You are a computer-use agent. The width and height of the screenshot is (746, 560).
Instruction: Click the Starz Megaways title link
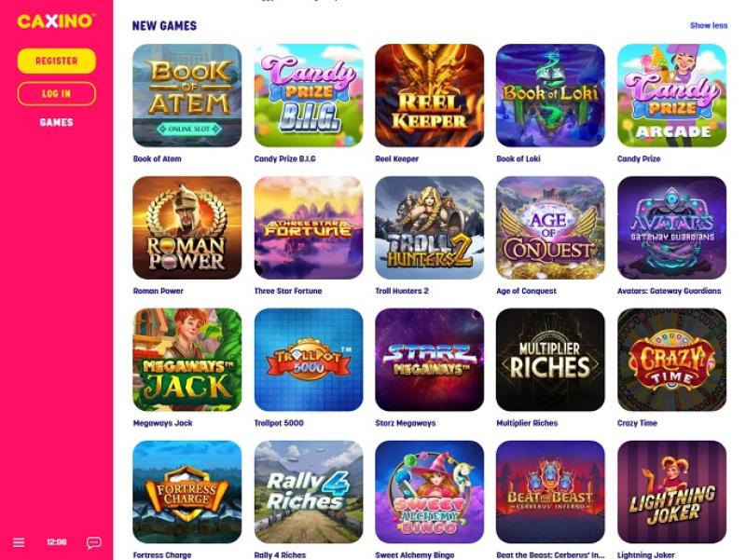coord(406,423)
